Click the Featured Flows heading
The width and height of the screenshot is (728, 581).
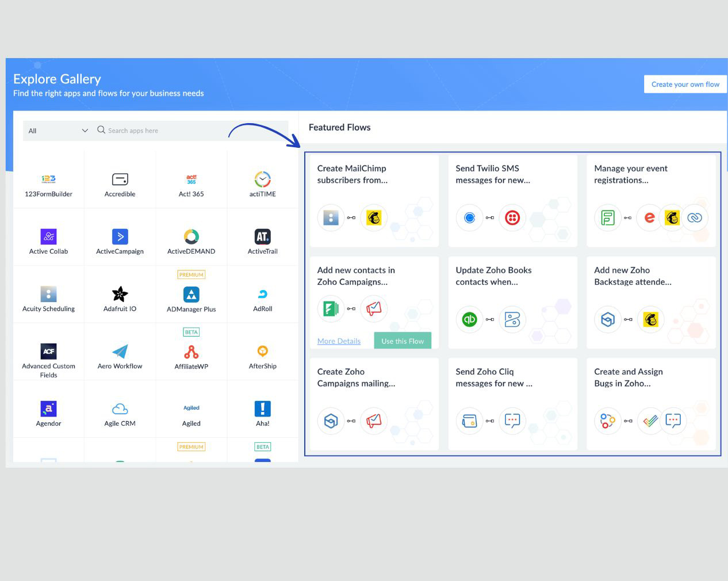click(339, 127)
